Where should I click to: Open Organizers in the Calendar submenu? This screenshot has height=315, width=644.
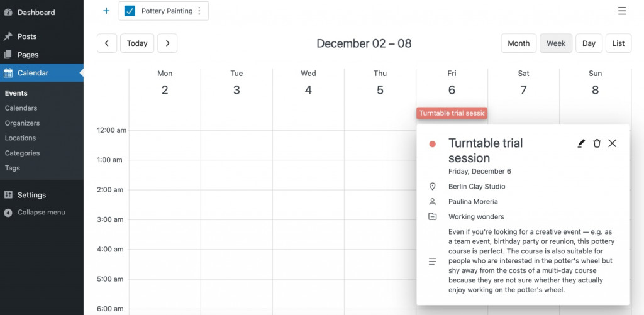(22, 123)
